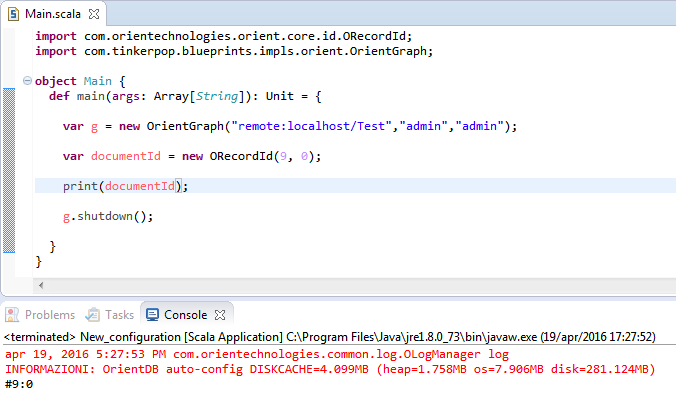Click the g.shutdown() statement
This screenshot has height=398, width=676.
[x=108, y=216]
